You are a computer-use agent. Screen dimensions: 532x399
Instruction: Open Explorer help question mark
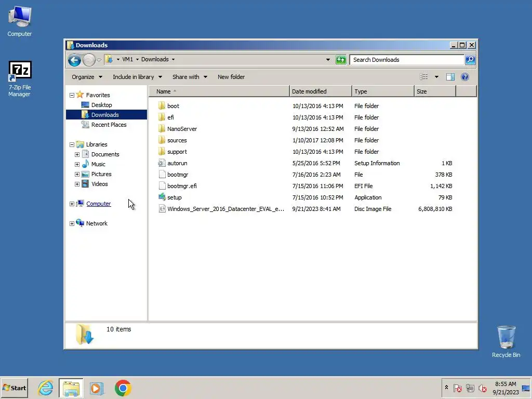tap(465, 77)
